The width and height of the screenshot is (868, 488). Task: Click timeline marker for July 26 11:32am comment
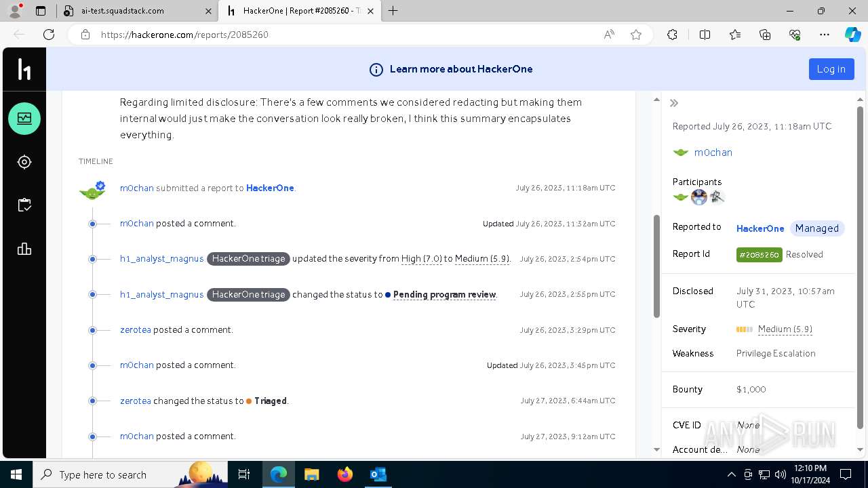click(x=92, y=224)
